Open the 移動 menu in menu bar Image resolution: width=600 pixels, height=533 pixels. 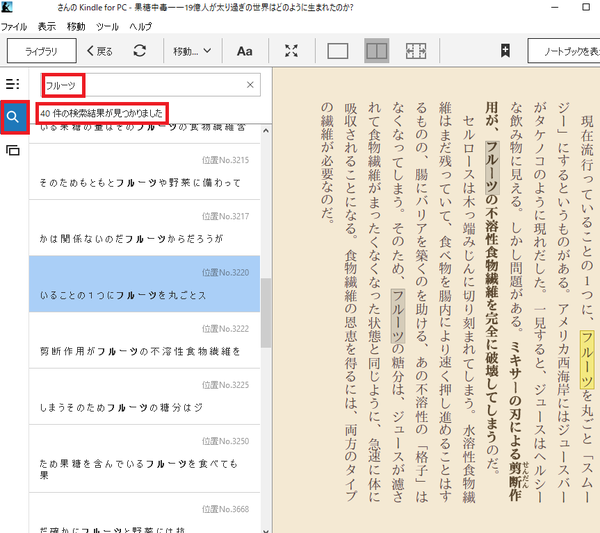pos(76,26)
